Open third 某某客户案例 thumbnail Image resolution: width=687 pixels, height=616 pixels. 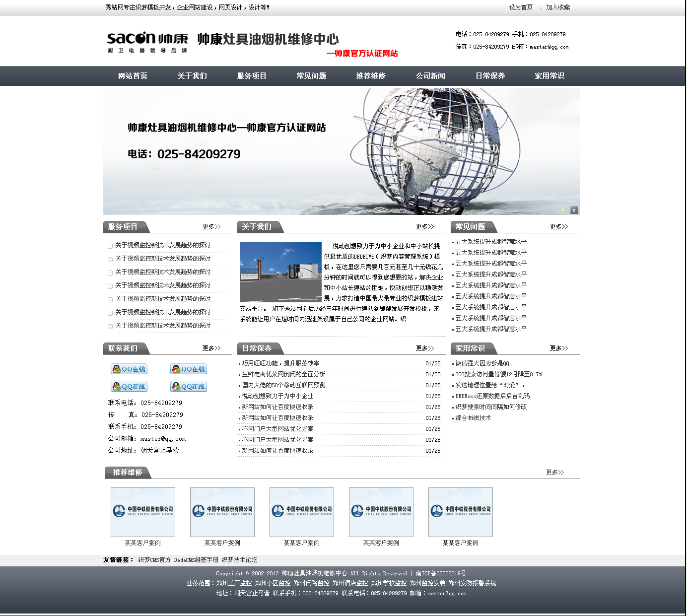302,512
